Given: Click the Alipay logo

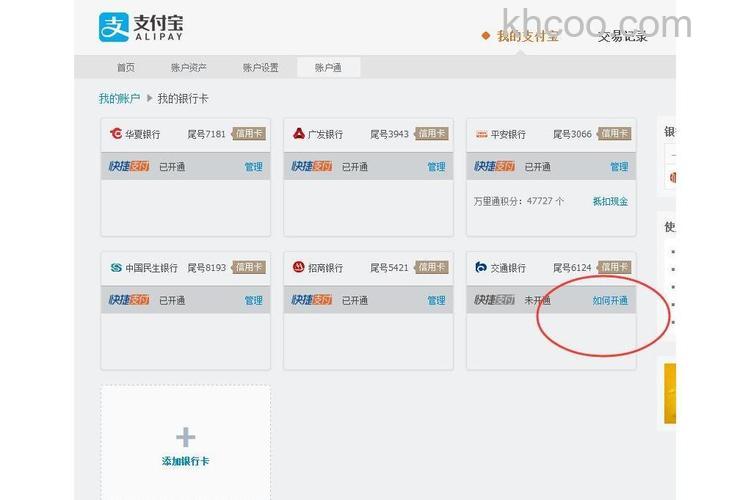Looking at the screenshot, I should [141, 27].
